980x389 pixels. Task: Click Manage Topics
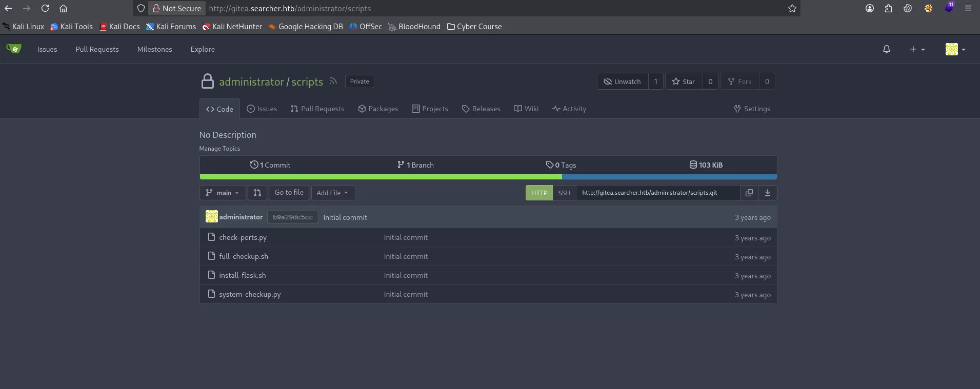tap(219, 149)
